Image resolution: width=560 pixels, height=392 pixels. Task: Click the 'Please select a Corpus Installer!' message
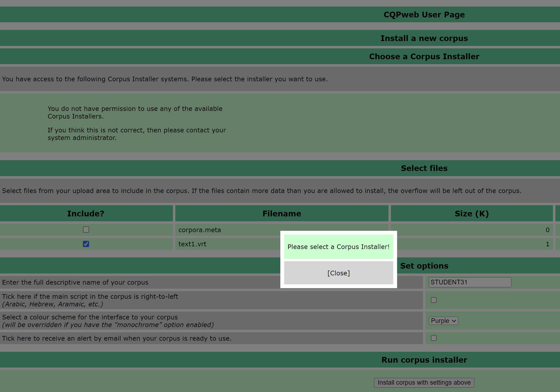(x=338, y=247)
